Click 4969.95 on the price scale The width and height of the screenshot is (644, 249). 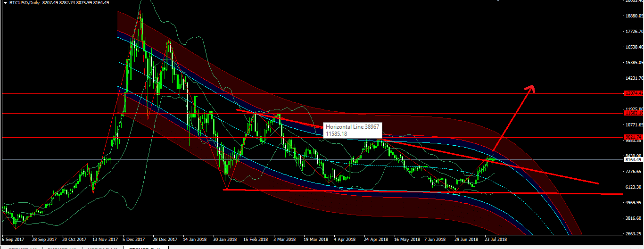[x=634, y=203]
